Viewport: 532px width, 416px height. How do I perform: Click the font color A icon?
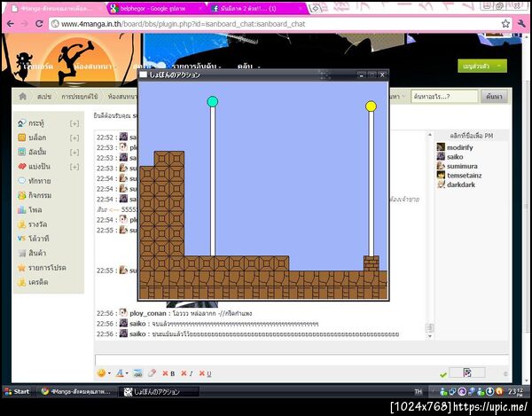point(120,373)
